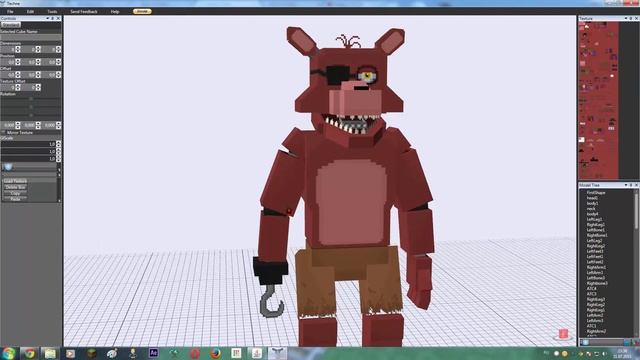Pin the Texture panel
Viewport: 640px width, 360px height.
(x=631, y=18)
